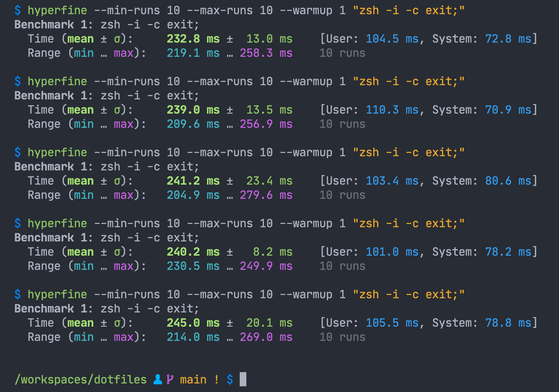
Task: Click the max value 279.6 ms
Action: point(266,195)
